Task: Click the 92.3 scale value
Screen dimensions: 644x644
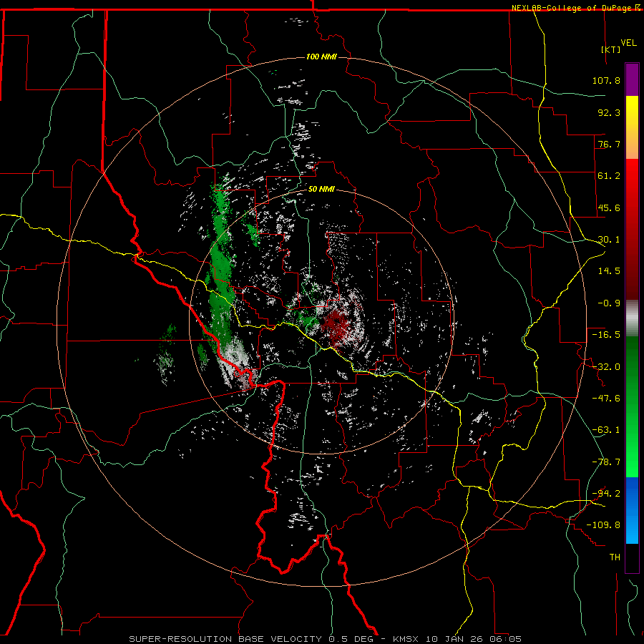Action: [609, 112]
